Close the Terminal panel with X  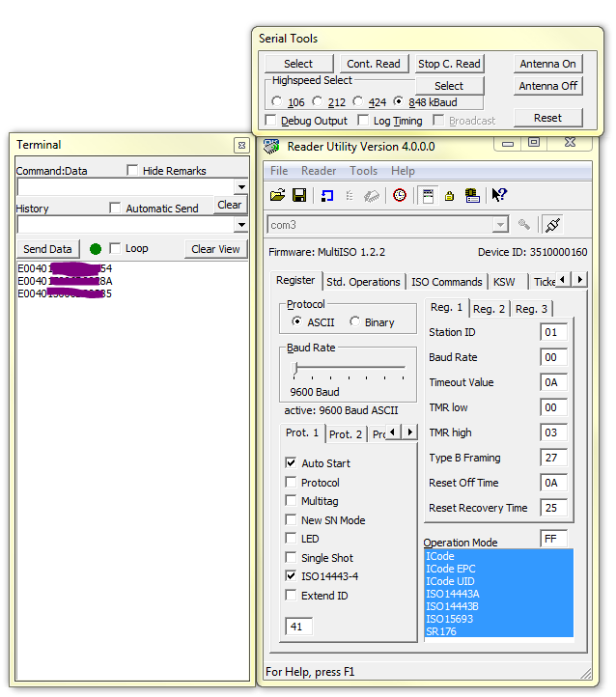click(241, 145)
